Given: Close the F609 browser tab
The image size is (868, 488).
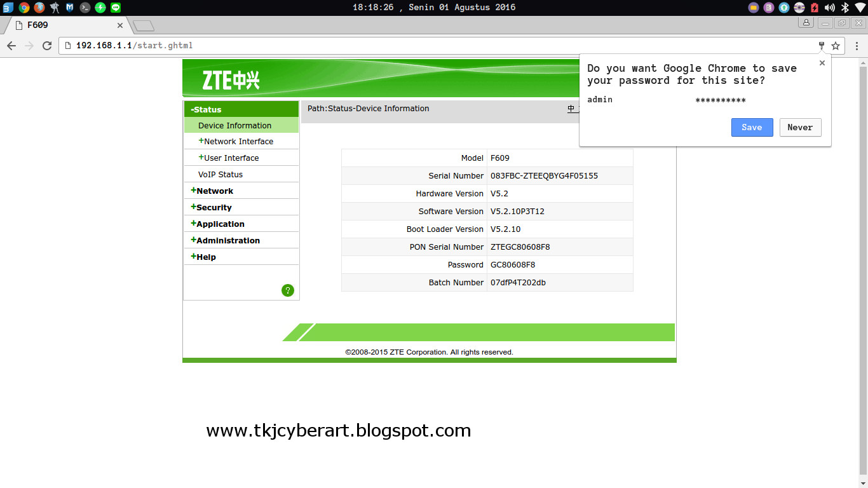Looking at the screenshot, I should 120,25.
